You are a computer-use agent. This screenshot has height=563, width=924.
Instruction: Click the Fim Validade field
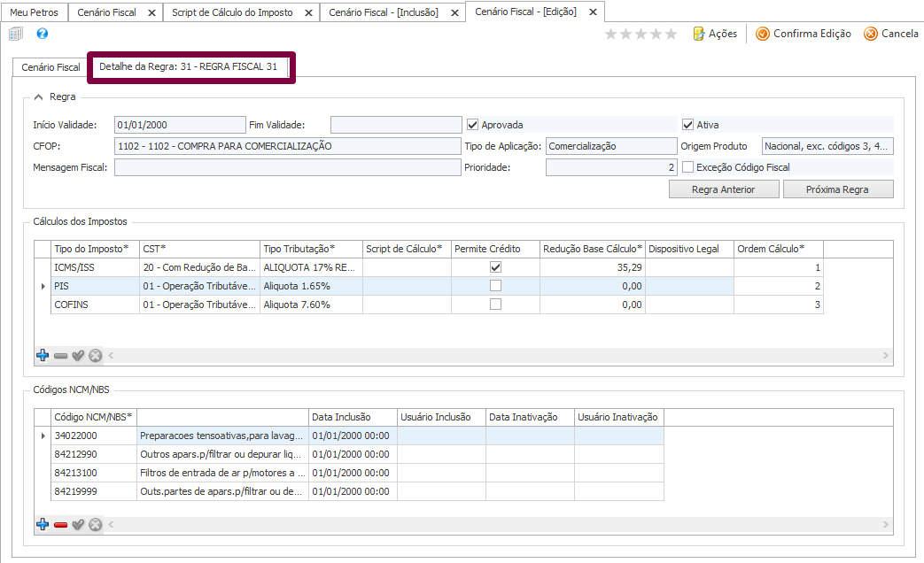pos(396,125)
